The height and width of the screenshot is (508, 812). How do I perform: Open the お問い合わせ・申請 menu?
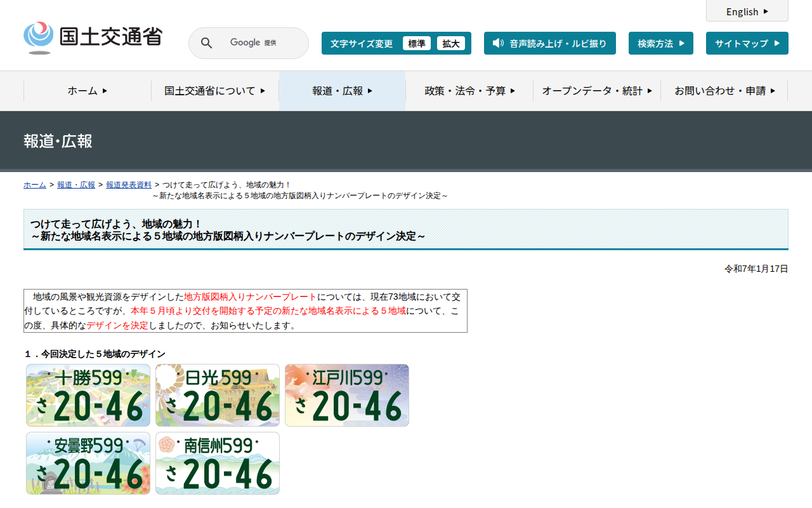tap(724, 91)
